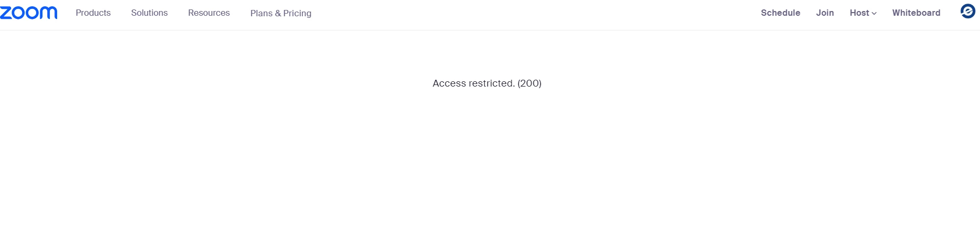Expand the chevron arrow beside Host

click(874, 13)
